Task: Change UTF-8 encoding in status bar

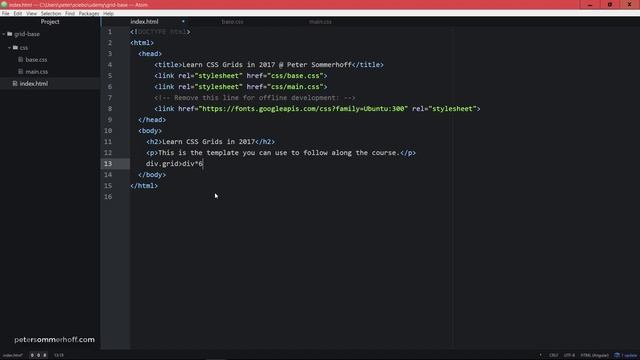Action: pos(569,356)
